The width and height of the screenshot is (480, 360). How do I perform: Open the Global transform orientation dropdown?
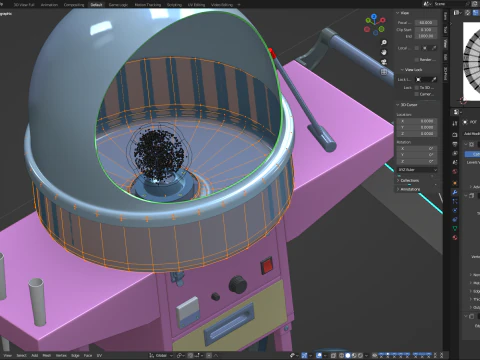(161, 355)
